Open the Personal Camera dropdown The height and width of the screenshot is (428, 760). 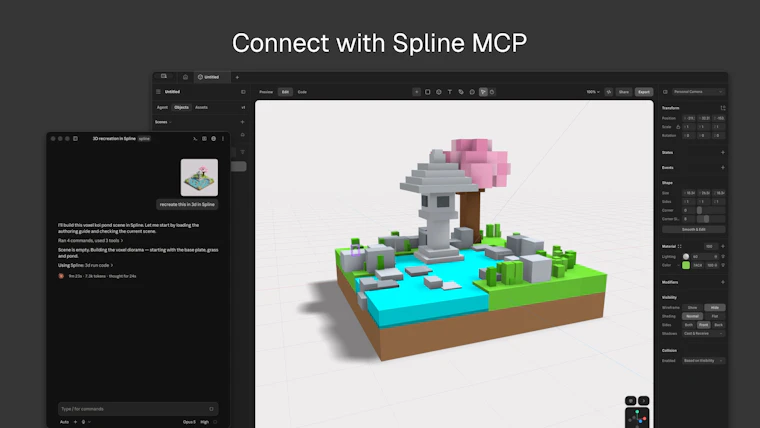(x=698, y=92)
